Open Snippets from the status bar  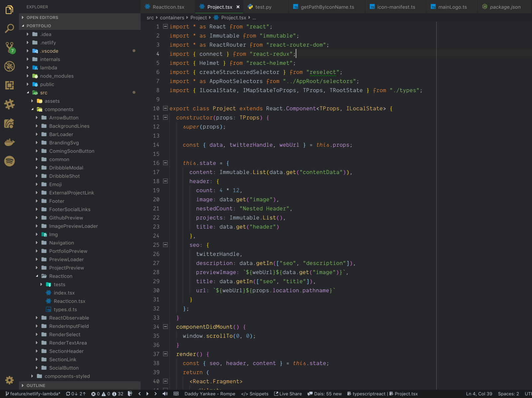[x=255, y=394]
